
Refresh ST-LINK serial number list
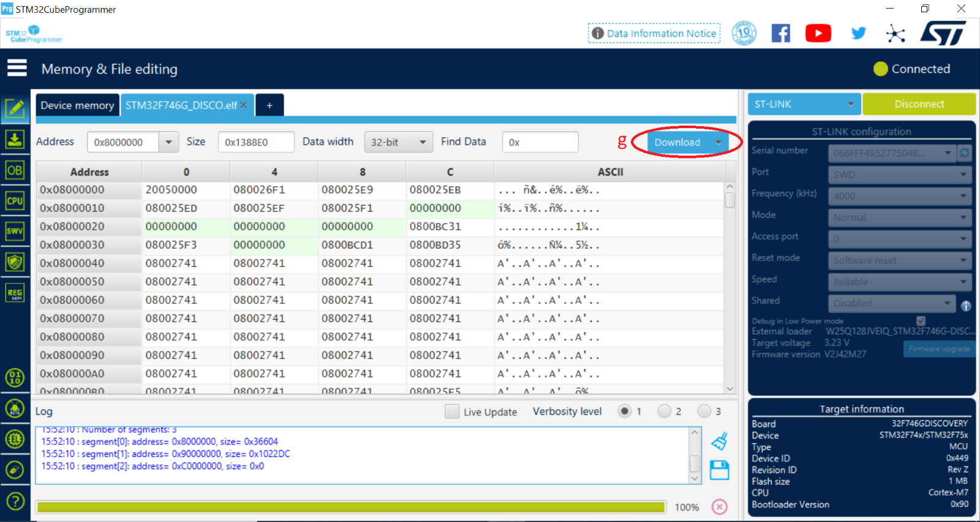[965, 153]
